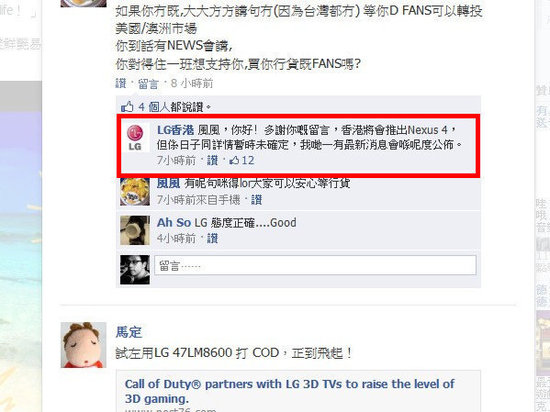This screenshot has width=550, height=412.
Task: Open Call of Duty partners with LG article
Action: pos(289,391)
